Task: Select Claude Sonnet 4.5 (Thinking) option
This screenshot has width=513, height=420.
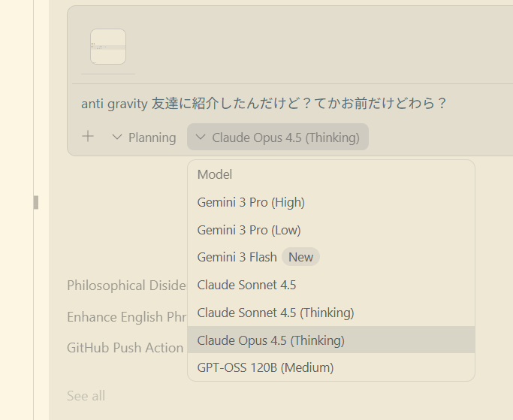Action: 275,313
